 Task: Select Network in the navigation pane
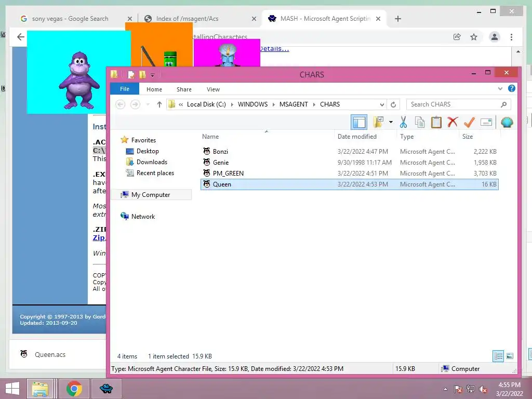click(138, 216)
